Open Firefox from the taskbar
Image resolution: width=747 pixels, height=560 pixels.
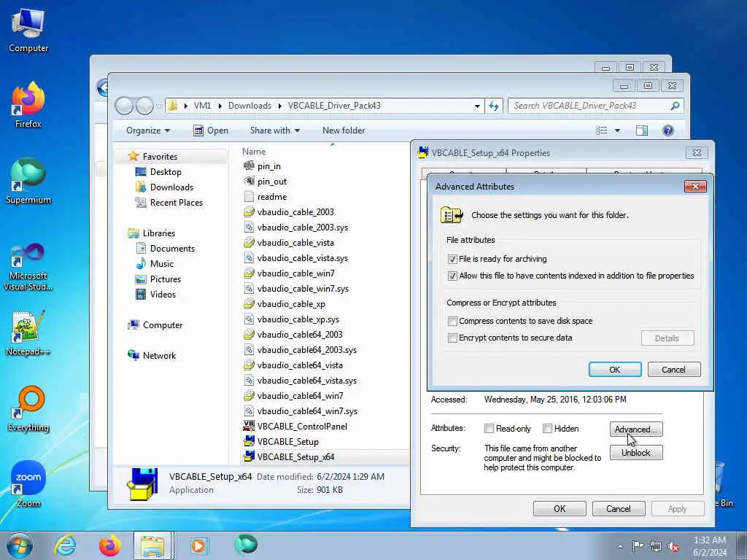[110, 545]
